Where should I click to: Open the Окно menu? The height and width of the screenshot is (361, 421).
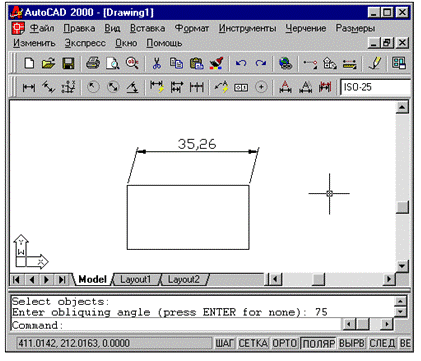point(126,43)
